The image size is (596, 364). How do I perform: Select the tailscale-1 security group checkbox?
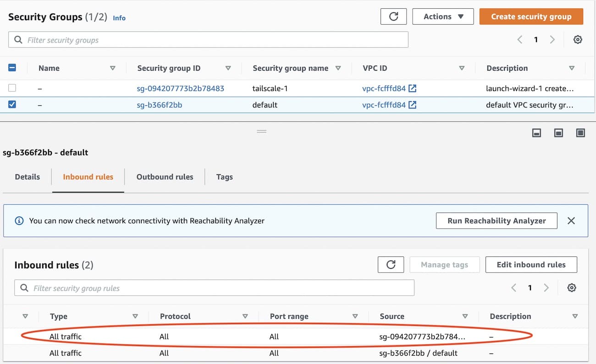tap(12, 88)
